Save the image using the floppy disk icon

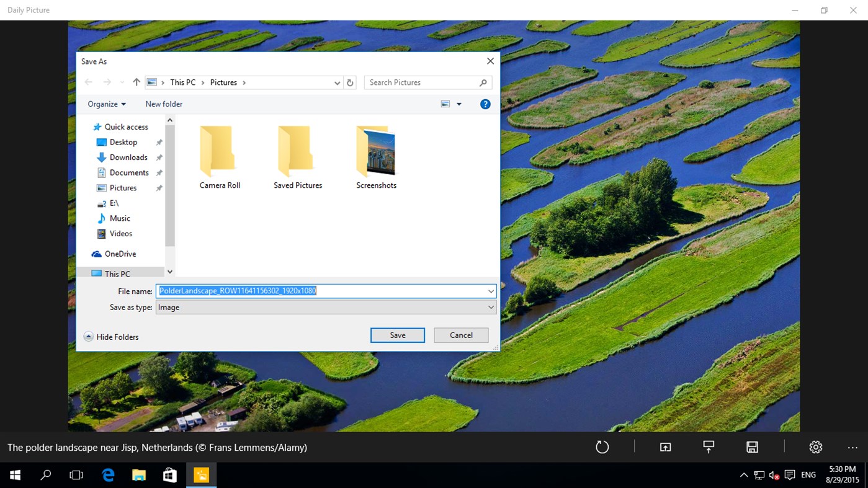[x=751, y=446]
